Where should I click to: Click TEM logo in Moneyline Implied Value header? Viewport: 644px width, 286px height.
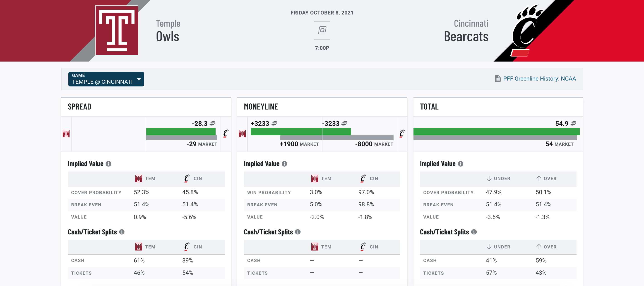pos(315,179)
